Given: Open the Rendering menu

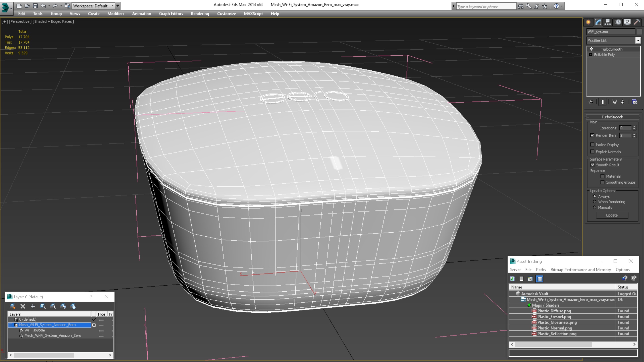Looking at the screenshot, I should point(200,14).
